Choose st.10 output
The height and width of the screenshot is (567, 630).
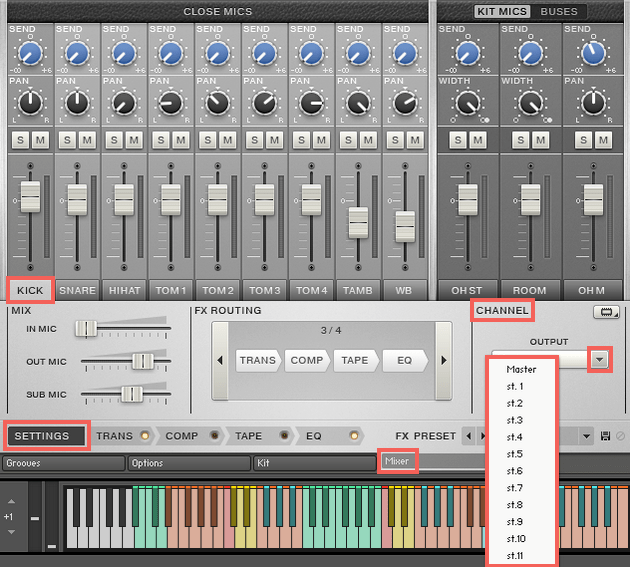(521, 538)
